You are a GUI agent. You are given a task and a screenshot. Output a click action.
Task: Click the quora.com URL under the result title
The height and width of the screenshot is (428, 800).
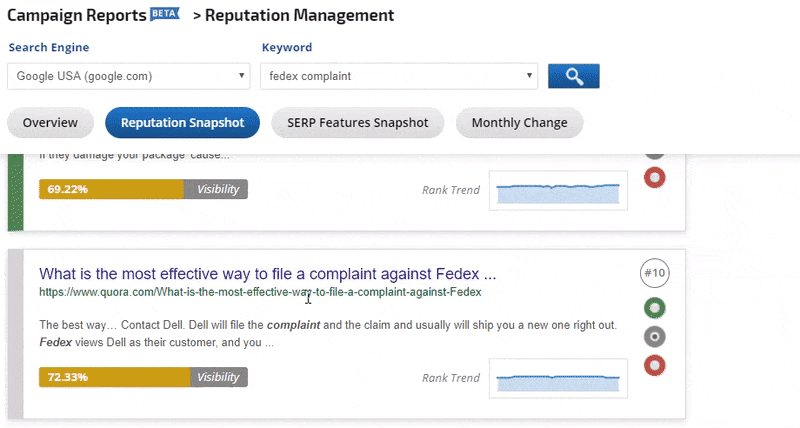[260, 292]
